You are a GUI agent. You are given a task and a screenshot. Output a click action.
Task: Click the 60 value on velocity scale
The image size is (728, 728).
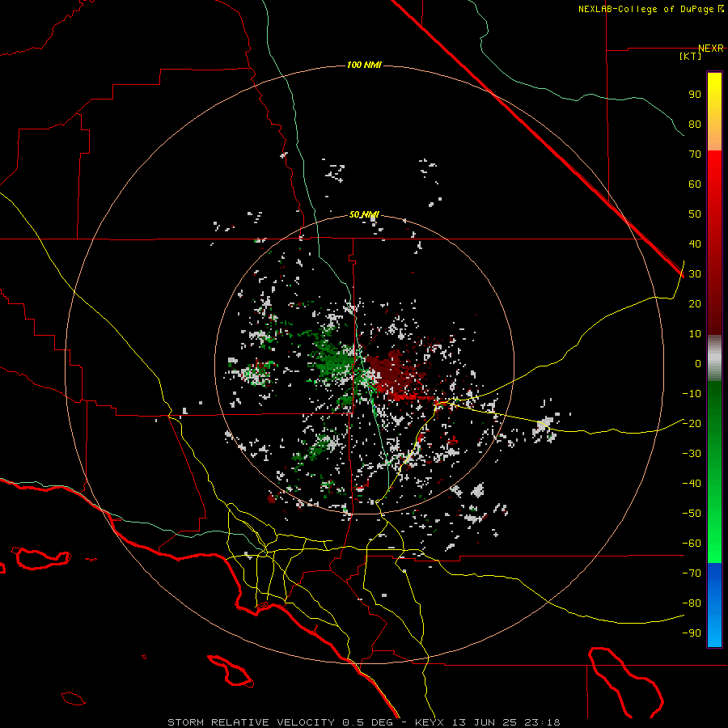pos(695,184)
